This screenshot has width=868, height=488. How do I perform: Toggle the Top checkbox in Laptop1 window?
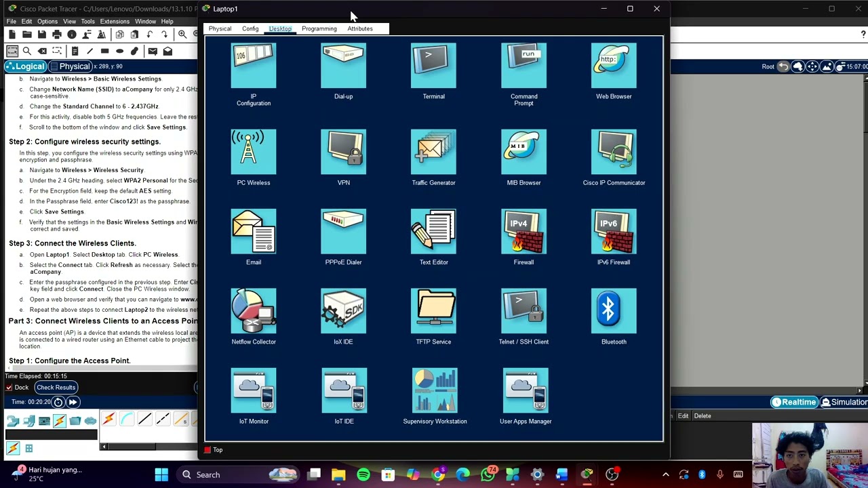coord(208,450)
